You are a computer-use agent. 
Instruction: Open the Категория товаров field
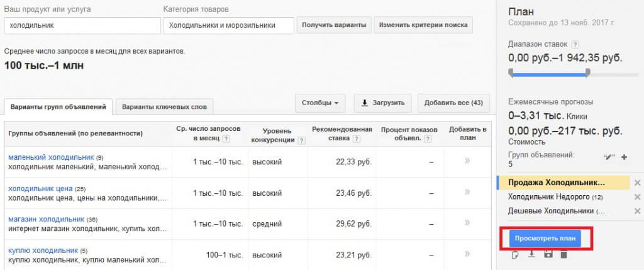pos(228,25)
